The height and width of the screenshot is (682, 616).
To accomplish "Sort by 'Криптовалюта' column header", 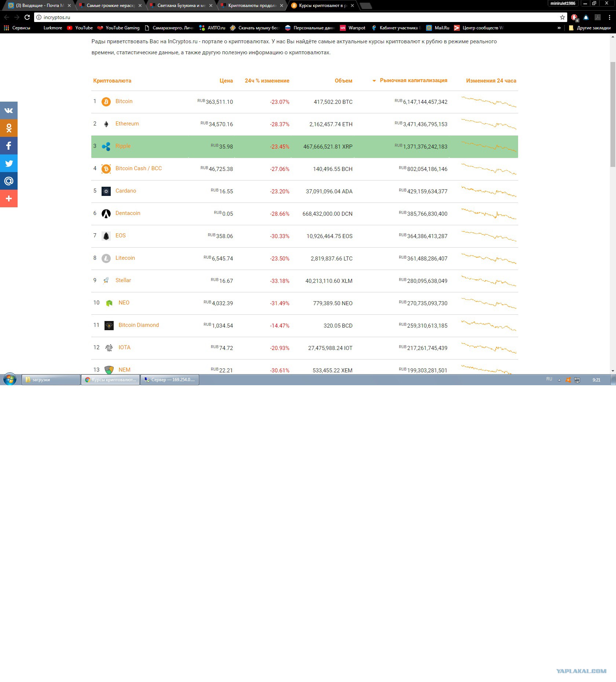I will pyautogui.click(x=112, y=81).
